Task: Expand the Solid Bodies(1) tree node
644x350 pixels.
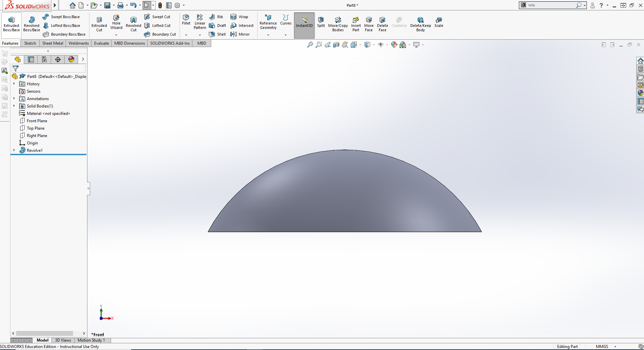Action: pyautogui.click(x=14, y=106)
